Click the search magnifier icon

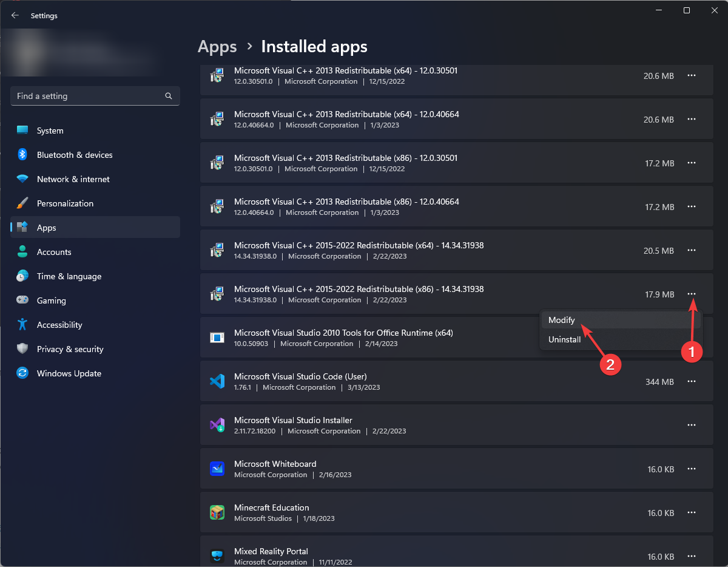pos(169,96)
